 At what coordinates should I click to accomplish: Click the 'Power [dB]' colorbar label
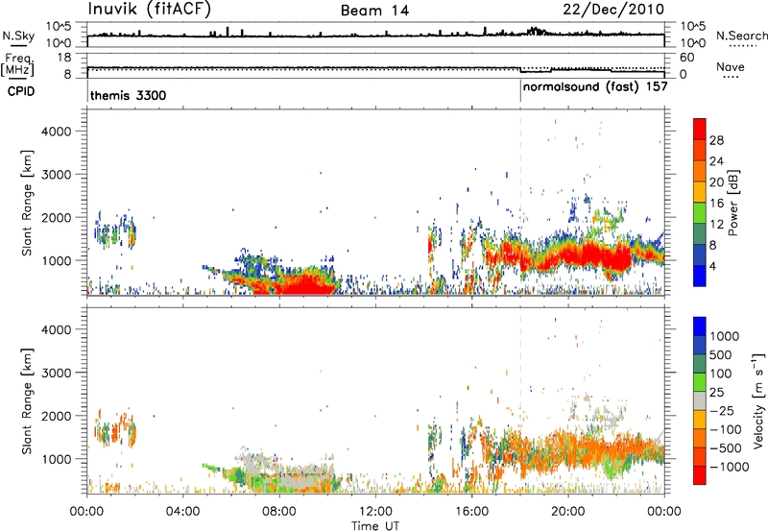click(733, 203)
